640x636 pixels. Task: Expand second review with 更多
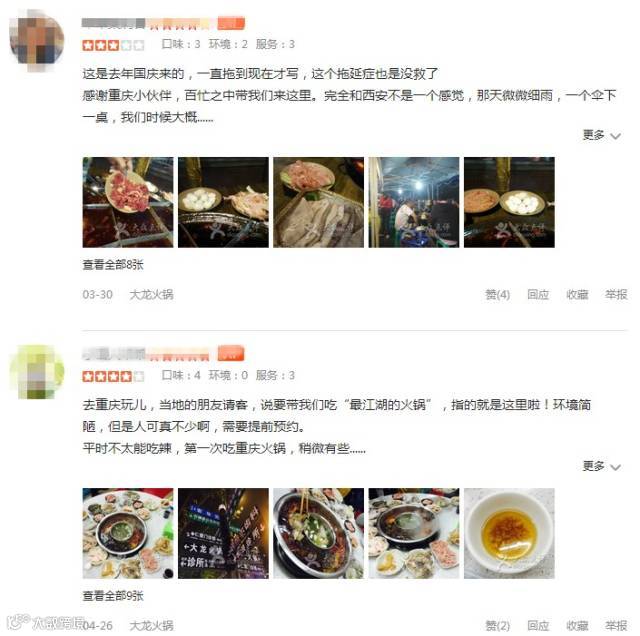coord(601,466)
